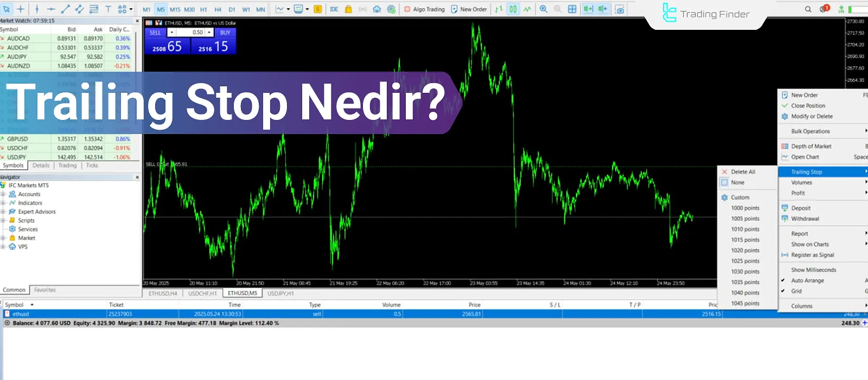Take a chart screenshot camera icon
868x380 pixels.
point(620,9)
